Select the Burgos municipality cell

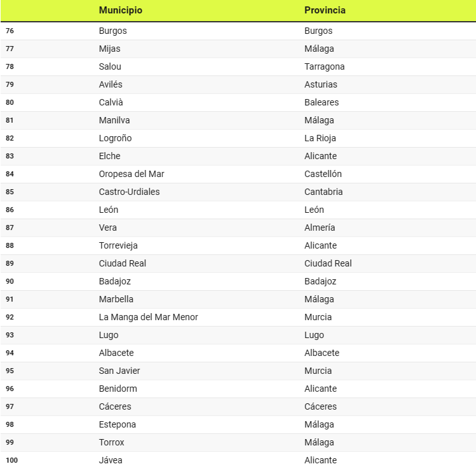click(x=113, y=31)
